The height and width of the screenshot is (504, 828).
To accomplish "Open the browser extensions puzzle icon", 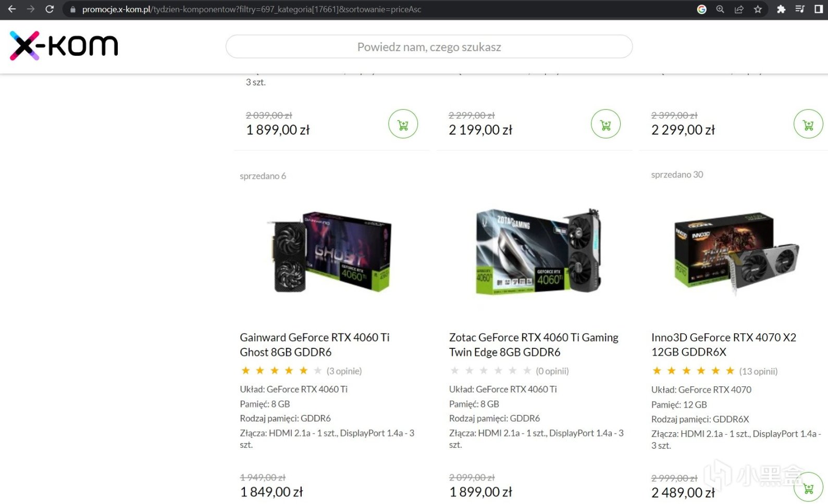I will tap(781, 9).
